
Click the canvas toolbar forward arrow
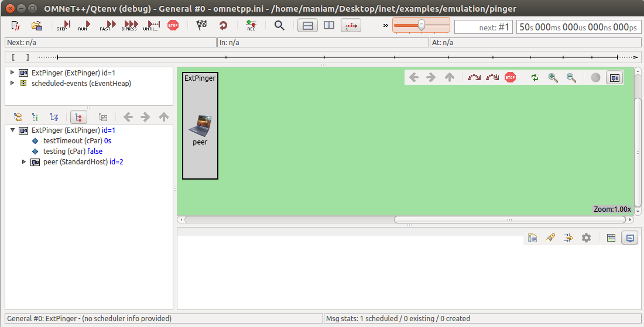(431, 77)
